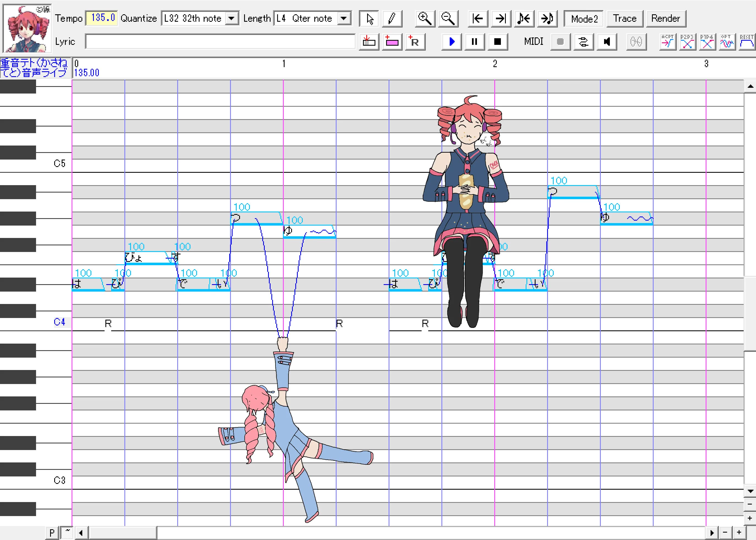The width and height of the screenshot is (756, 540).
Task: Toggle the MIDI speaker mute button
Action: [x=607, y=42]
